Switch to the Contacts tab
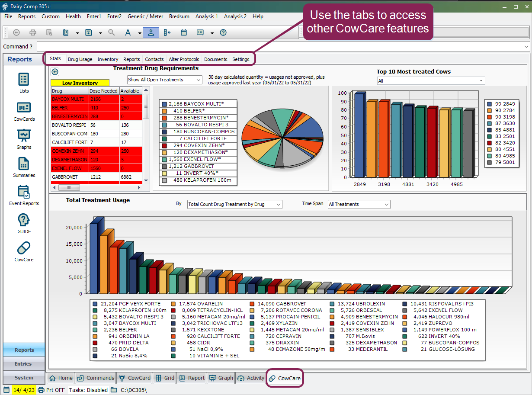 click(x=154, y=59)
